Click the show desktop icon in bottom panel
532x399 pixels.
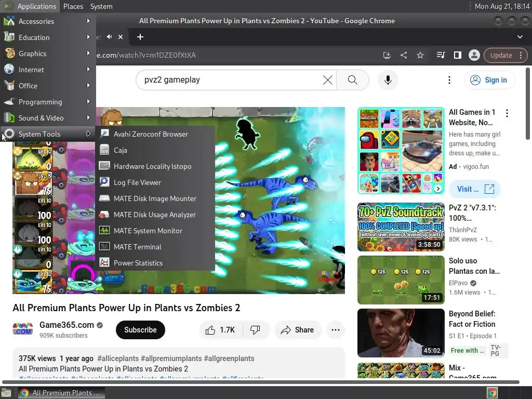coord(6,393)
